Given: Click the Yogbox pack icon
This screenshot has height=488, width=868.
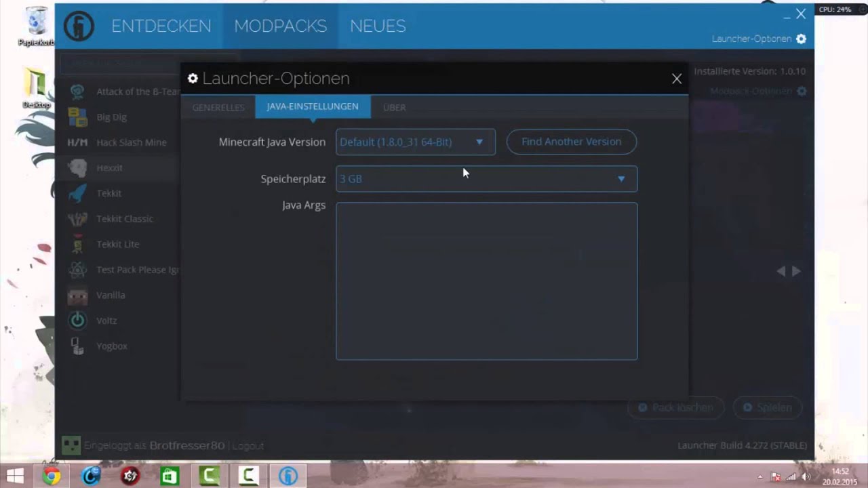Looking at the screenshot, I should click(x=77, y=346).
